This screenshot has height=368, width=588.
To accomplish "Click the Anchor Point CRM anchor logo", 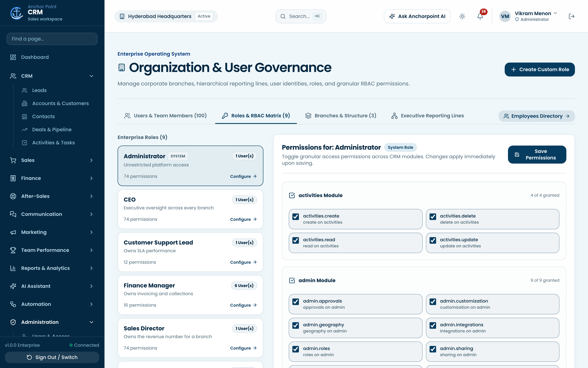I will click(x=17, y=13).
